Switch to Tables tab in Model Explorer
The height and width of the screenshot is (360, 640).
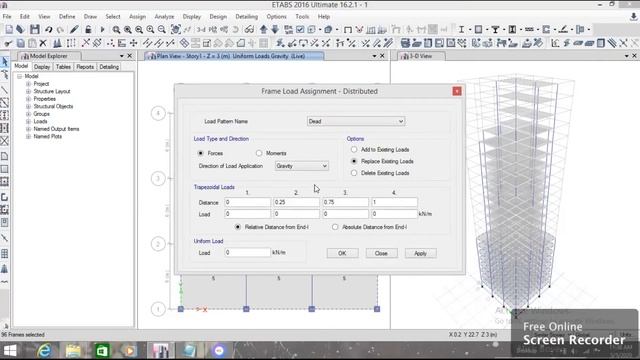[x=63, y=67]
